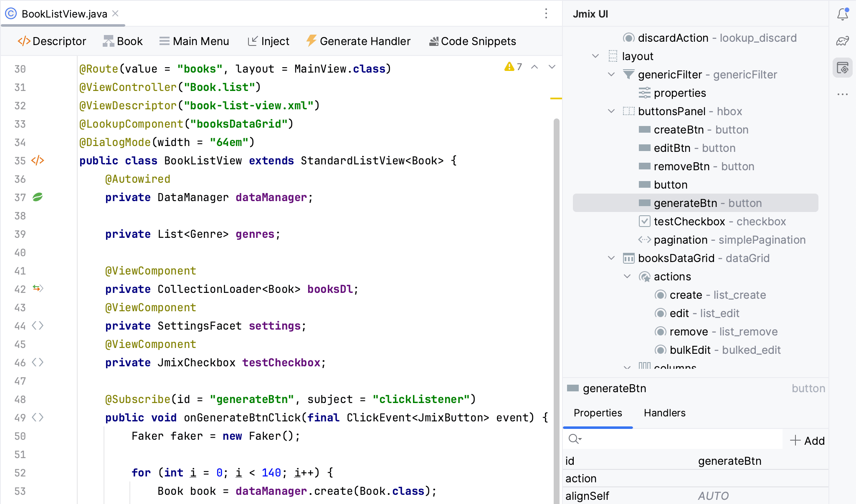Viewport: 856px width, 504px height.
Task: Open the Jmix UI tool window icon
Action: click(843, 68)
